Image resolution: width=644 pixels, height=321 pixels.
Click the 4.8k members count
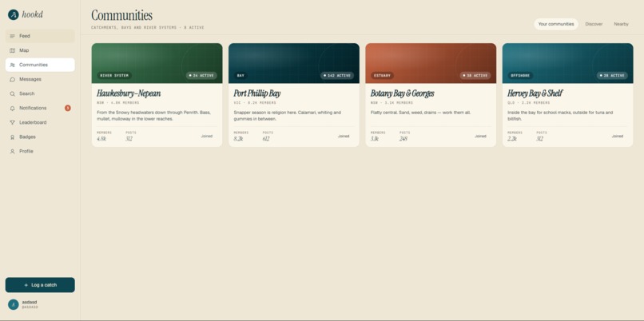[101, 139]
